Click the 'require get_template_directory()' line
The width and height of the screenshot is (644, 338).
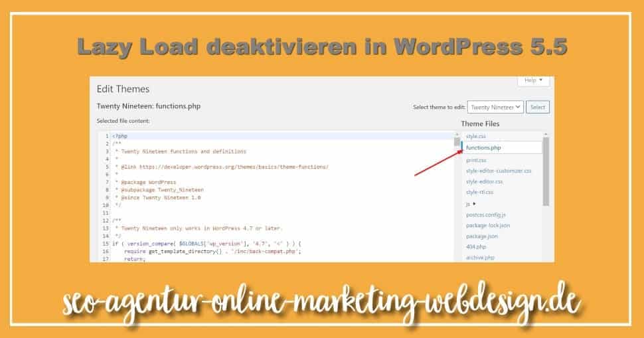(x=212, y=252)
